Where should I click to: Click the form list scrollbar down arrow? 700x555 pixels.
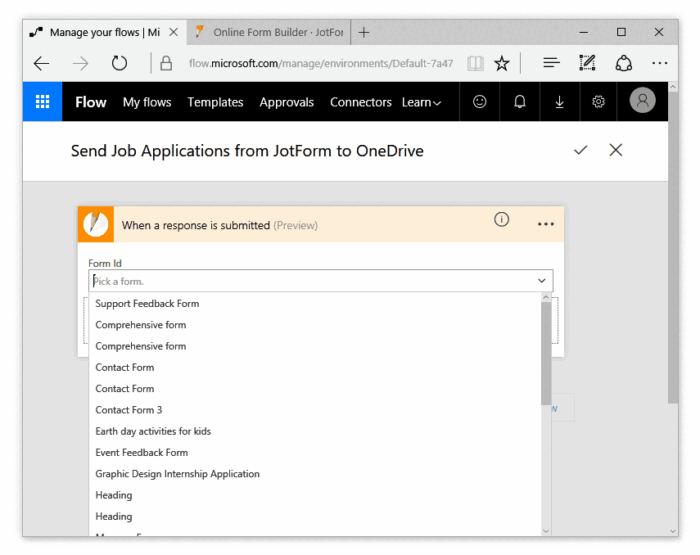546,529
